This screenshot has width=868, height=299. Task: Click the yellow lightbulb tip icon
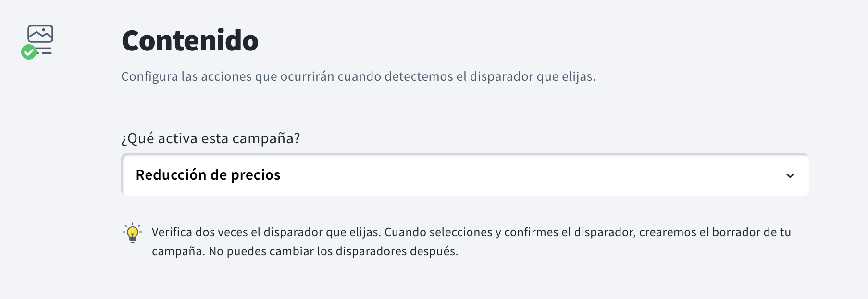(x=132, y=233)
